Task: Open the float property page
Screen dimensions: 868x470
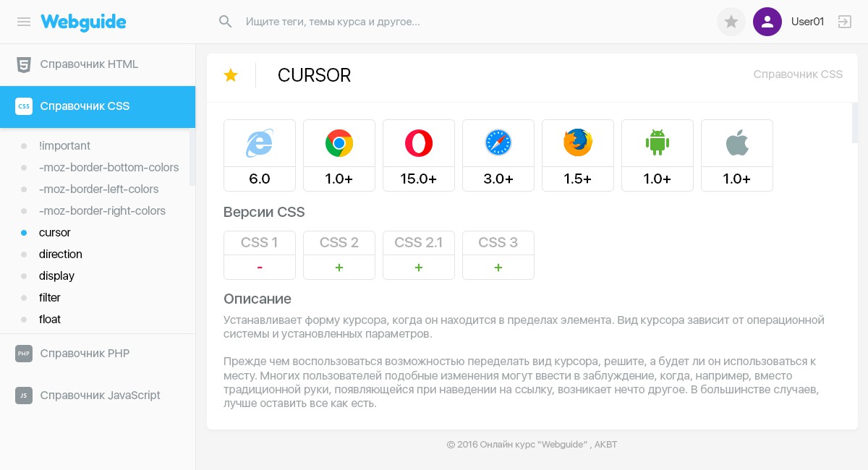Action: 50,320
